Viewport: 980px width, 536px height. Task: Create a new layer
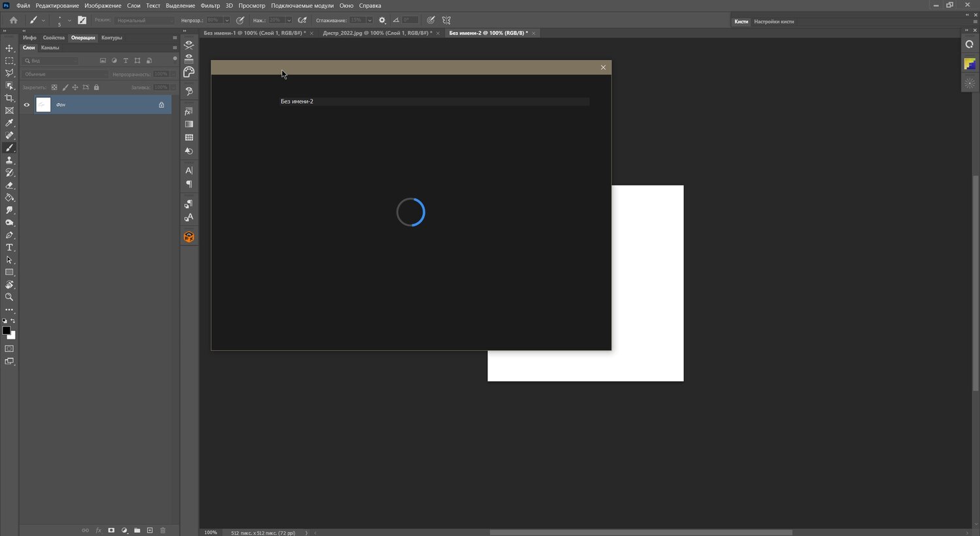click(x=150, y=530)
